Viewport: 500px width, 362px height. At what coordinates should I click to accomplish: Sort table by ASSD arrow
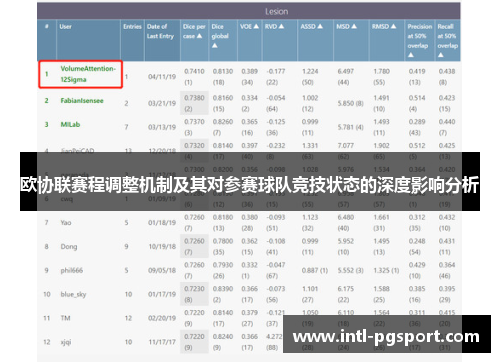click(x=320, y=26)
